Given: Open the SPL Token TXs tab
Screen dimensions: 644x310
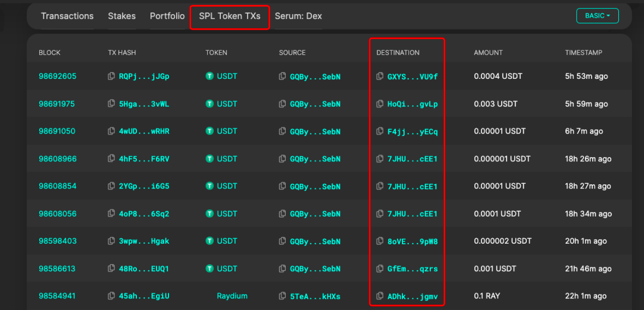Looking at the screenshot, I should [229, 16].
